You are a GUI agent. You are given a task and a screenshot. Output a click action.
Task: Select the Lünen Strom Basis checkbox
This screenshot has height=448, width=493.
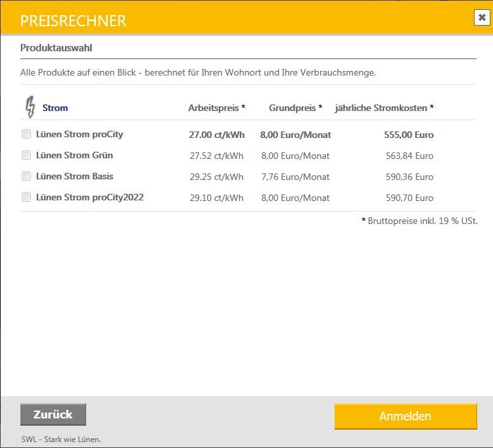point(26,176)
